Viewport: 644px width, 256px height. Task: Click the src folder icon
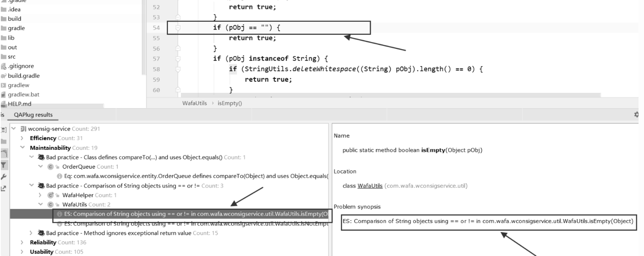coord(4,57)
